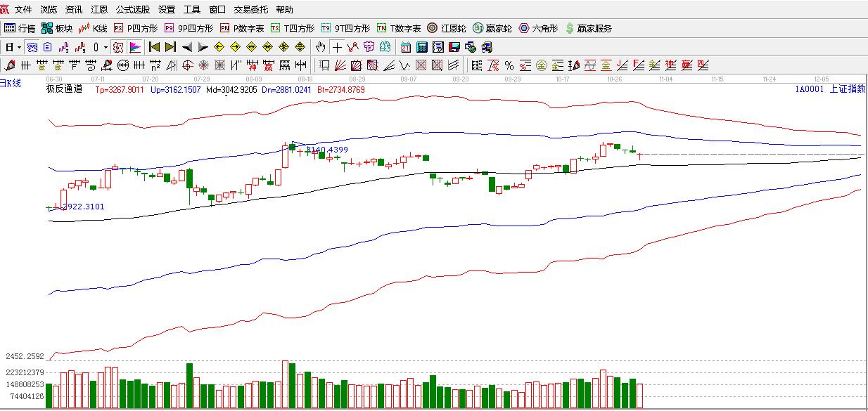
Task: Click the 行情 quotes button
Action: click(x=20, y=29)
